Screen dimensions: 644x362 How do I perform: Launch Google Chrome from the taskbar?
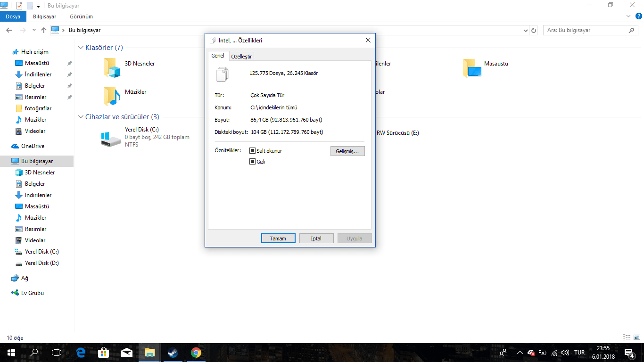pos(196,353)
